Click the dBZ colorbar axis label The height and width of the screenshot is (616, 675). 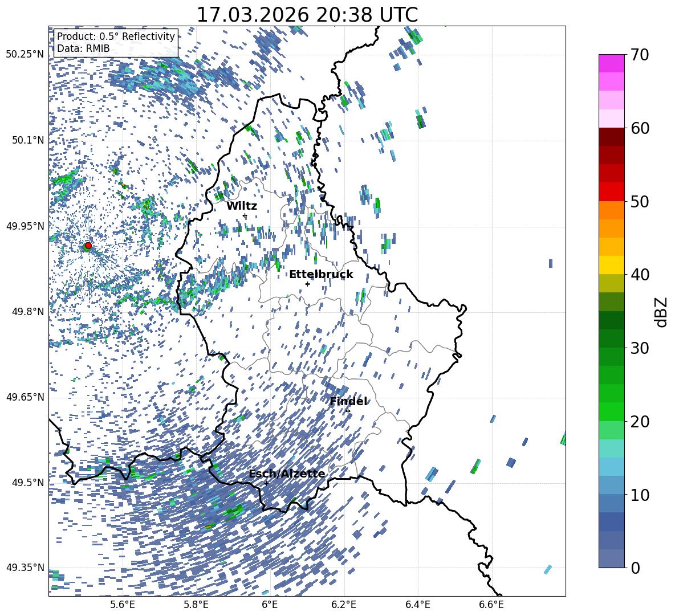661,312
